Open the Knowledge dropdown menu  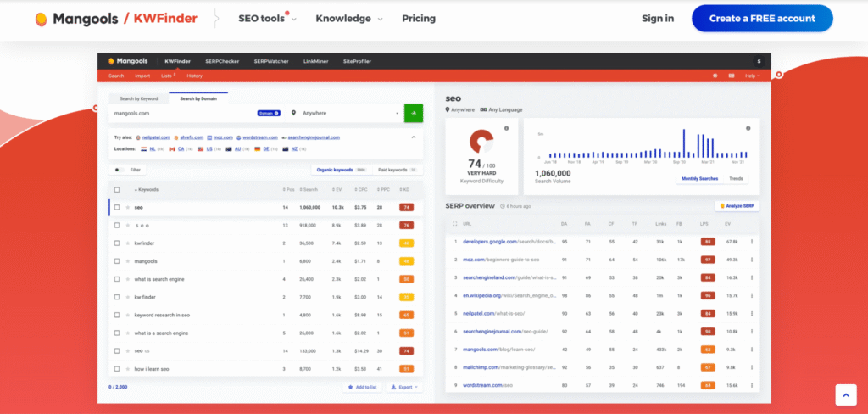pyautogui.click(x=348, y=19)
